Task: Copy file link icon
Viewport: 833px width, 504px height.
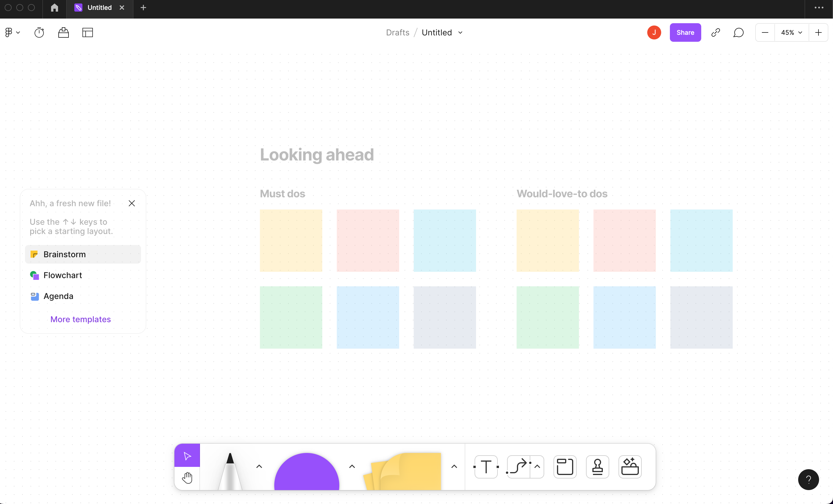Action: tap(715, 32)
